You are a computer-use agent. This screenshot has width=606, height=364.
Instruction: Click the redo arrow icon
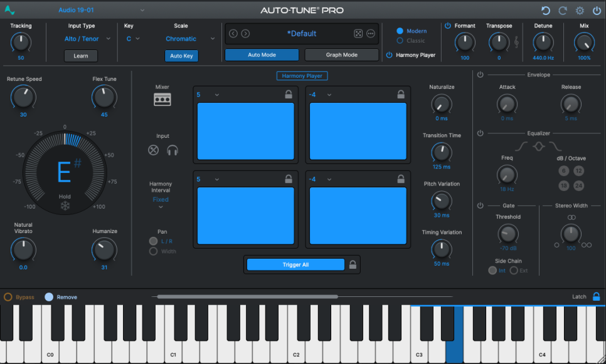click(563, 11)
